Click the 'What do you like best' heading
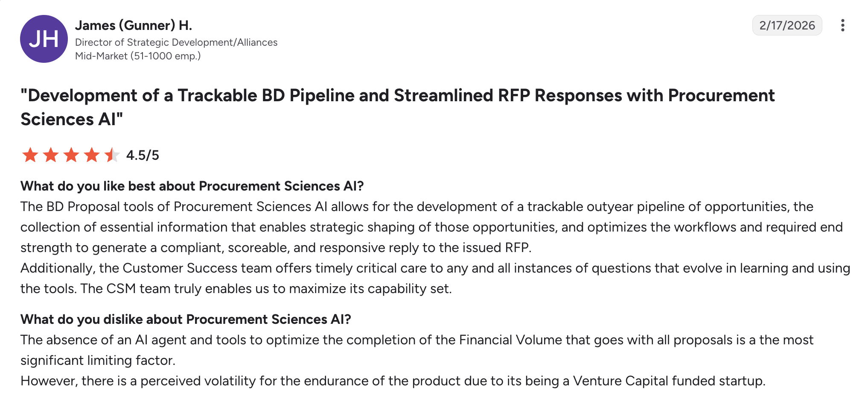Image resolution: width=868 pixels, height=399 pixels. coord(192,186)
